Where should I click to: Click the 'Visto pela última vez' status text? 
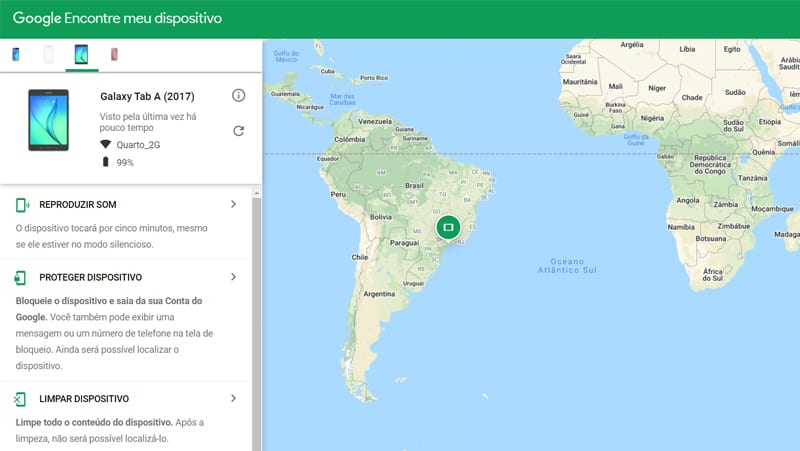point(148,122)
